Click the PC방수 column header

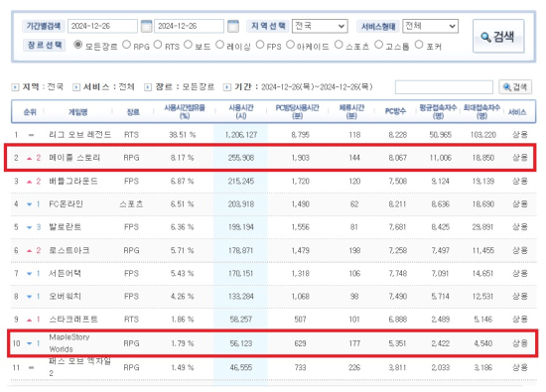coord(395,111)
